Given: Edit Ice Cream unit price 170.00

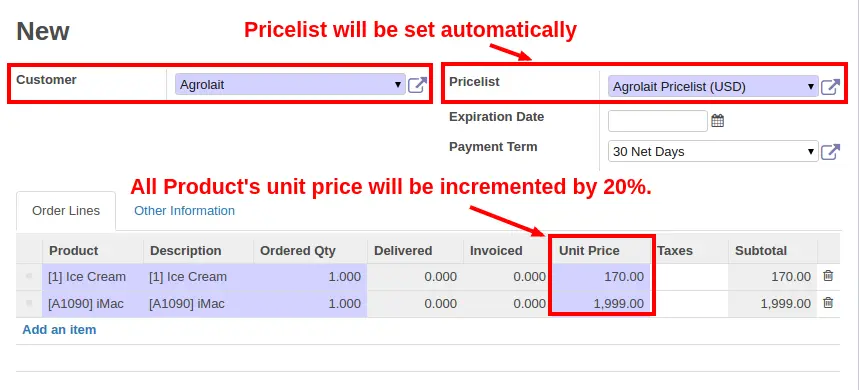Looking at the screenshot, I should (x=602, y=277).
